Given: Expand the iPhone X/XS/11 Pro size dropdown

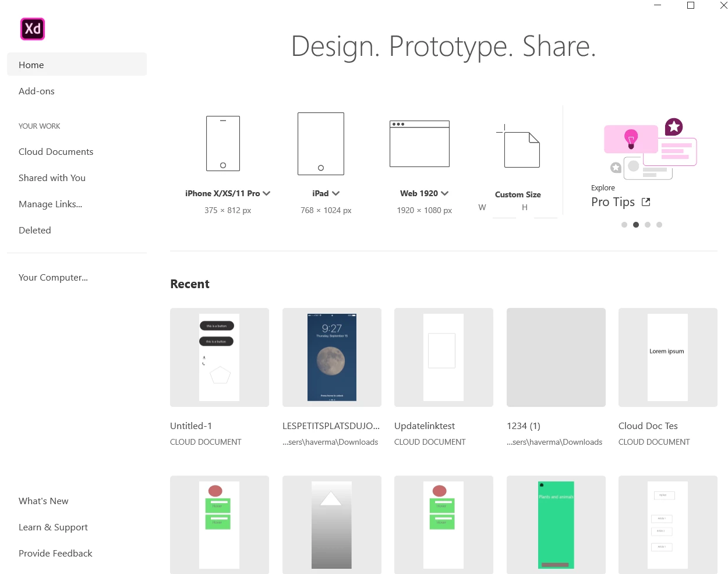Looking at the screenshot, I should [x=267, y=193].
